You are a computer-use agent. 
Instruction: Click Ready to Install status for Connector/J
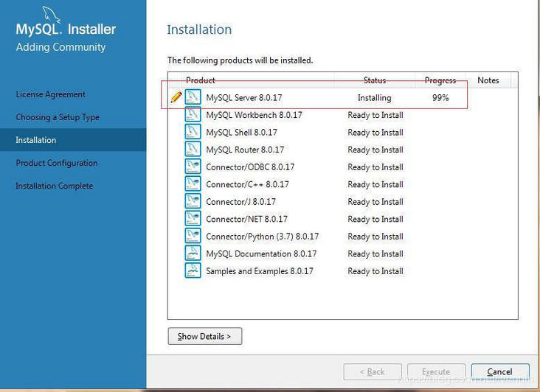coord(375,202)
